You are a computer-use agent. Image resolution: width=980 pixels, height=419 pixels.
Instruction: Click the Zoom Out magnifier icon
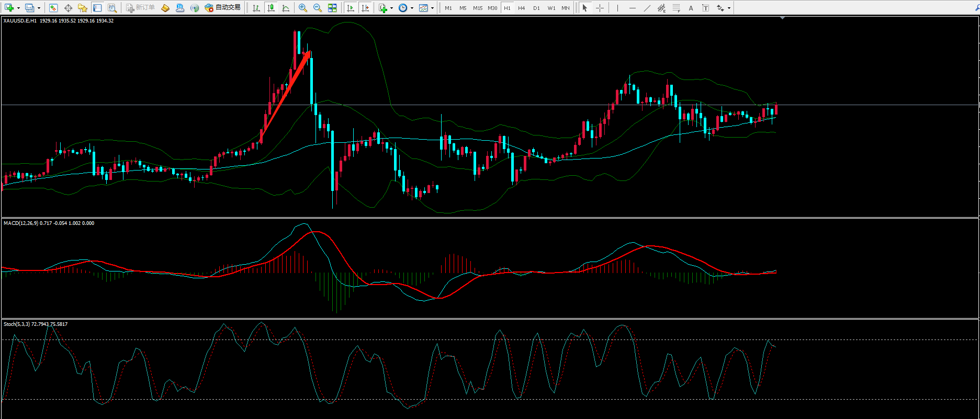[317, 8]
